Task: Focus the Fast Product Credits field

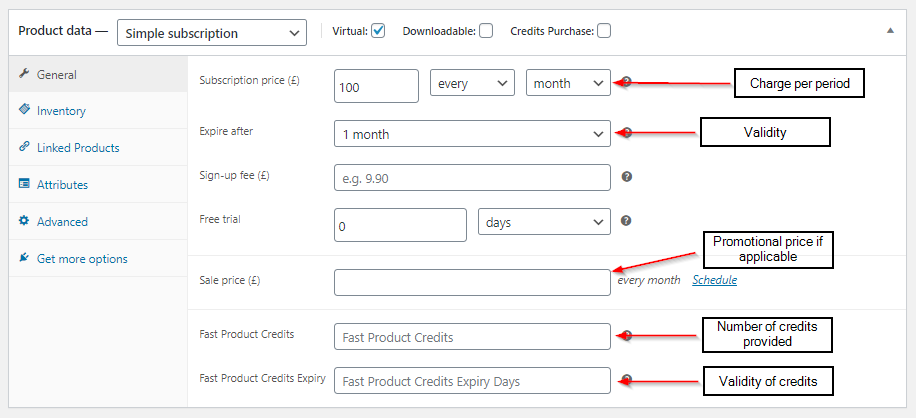Action: [x=472, y=337]
